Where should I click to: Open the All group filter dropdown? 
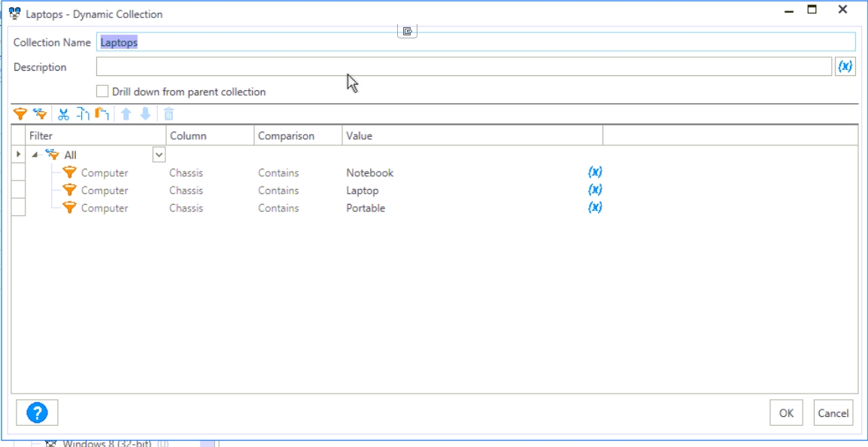tap(159, 155)
